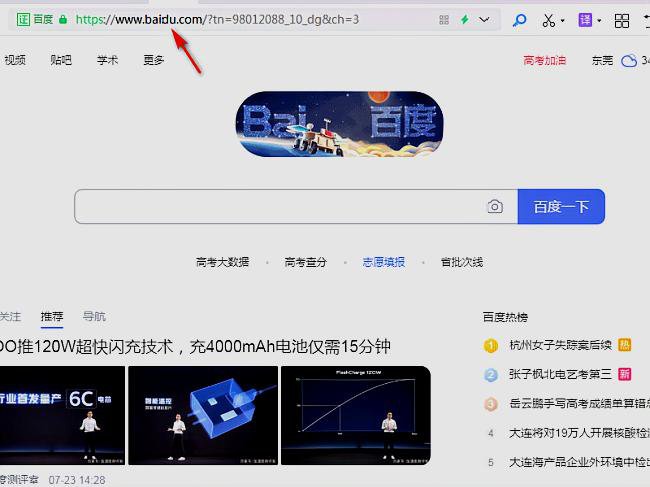Click the rank 3 orange number badge
This screenshot has width=650, height=487.
(491, 404)
